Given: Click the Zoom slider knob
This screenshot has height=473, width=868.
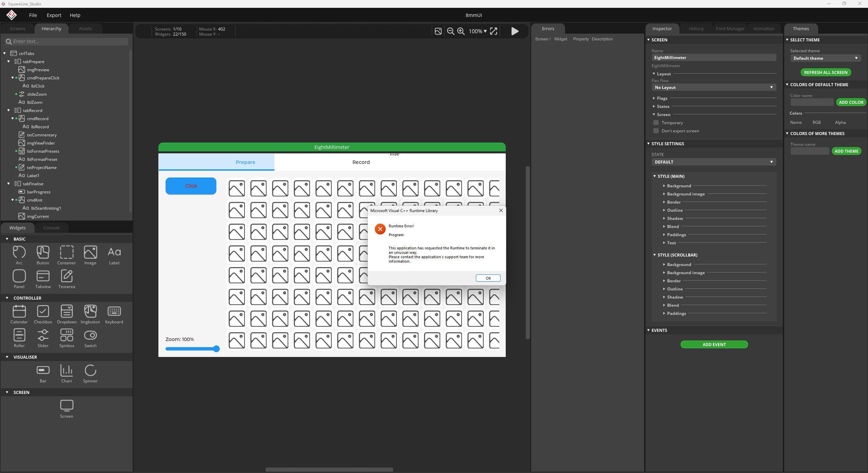Looking at the screenshot, I should click(x=216, y=349).
